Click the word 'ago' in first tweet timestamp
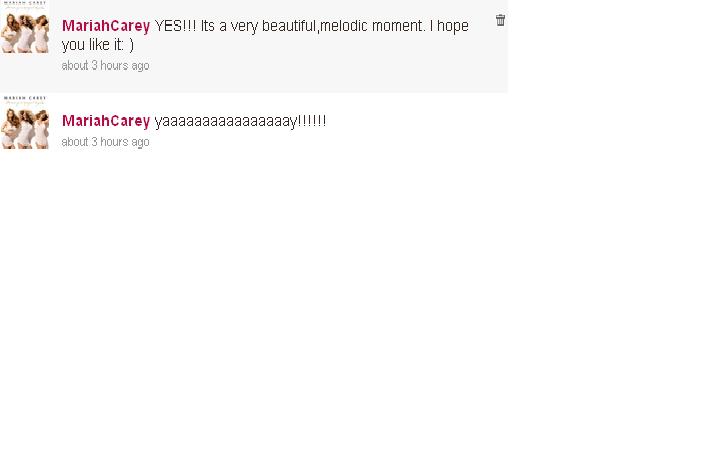 [140, 66]
